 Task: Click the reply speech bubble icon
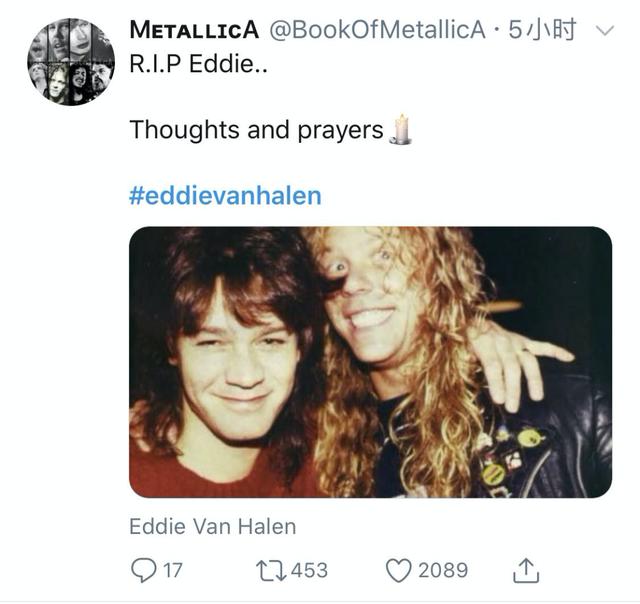pyautogui.click(x=143, y=570)
